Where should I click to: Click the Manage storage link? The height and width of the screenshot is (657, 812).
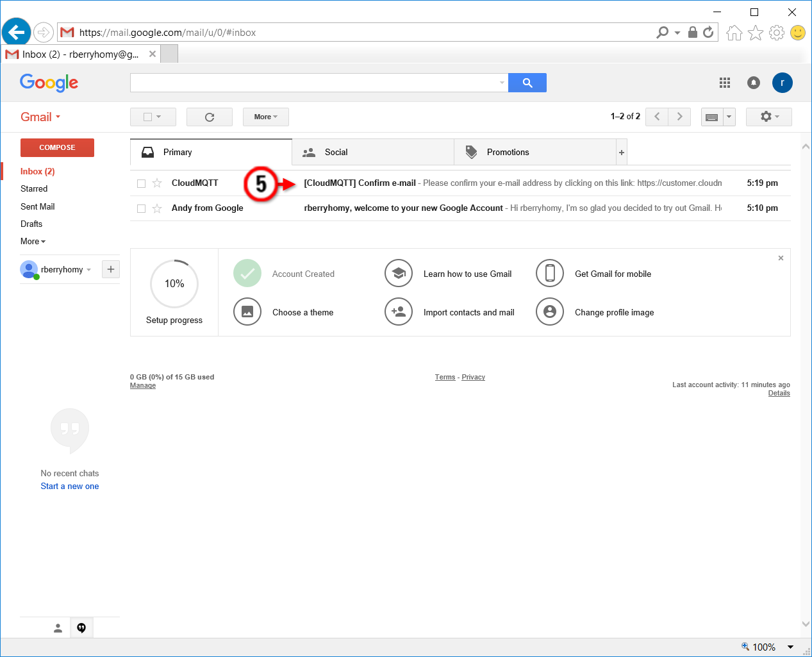143,386
